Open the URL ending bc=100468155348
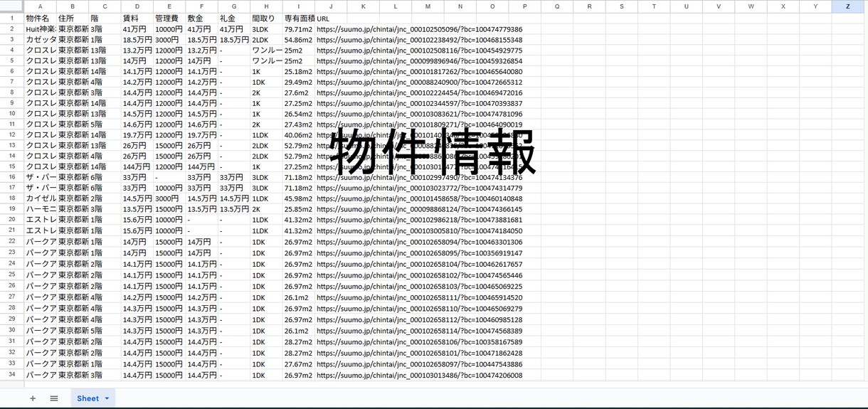This screenshot has width=868, height=409. coord(420,40)
